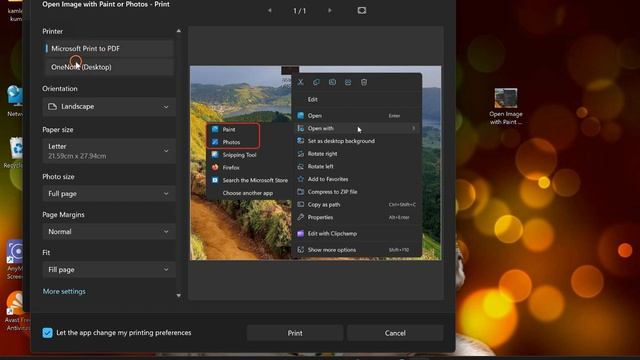Select the Open Image with Paint desktop file
The width and height of the screenshot is (640, 360).
pyautogui.click(x=506, y=107)
